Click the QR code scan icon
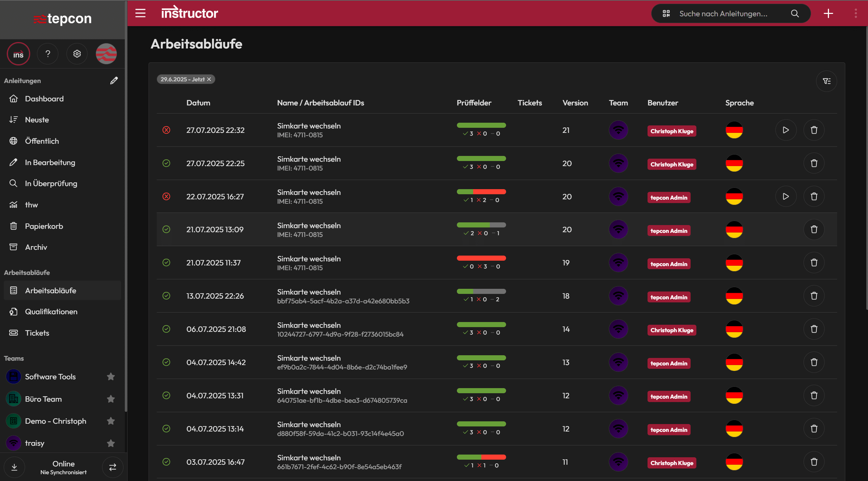Image resolution: width=868 pixels, height=481 pixels. [666, 14]
